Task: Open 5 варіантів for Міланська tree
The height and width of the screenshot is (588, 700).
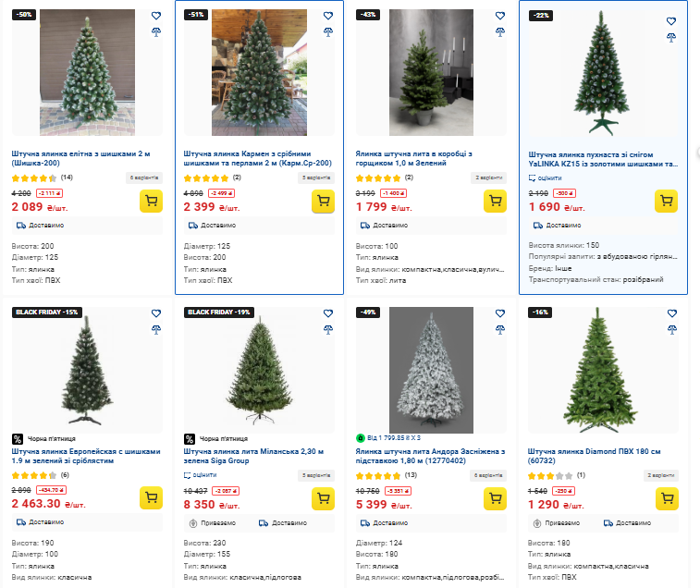Action: [x=316, y=475]
